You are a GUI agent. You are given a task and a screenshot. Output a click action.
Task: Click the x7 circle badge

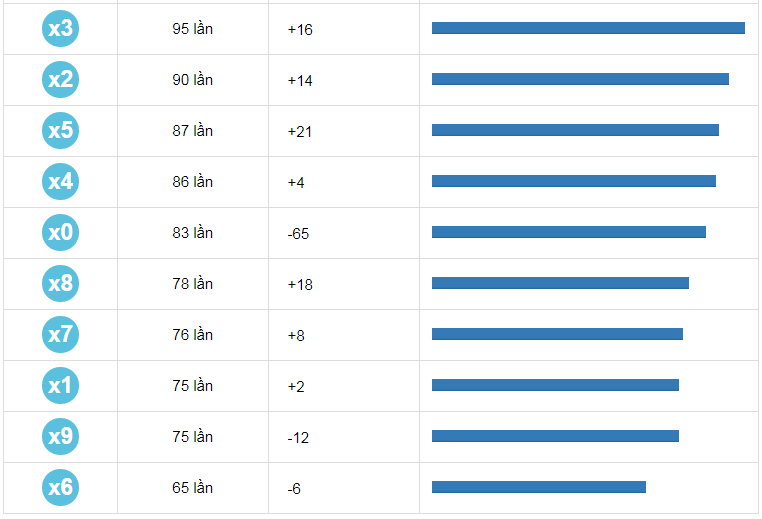coord(60,334)
